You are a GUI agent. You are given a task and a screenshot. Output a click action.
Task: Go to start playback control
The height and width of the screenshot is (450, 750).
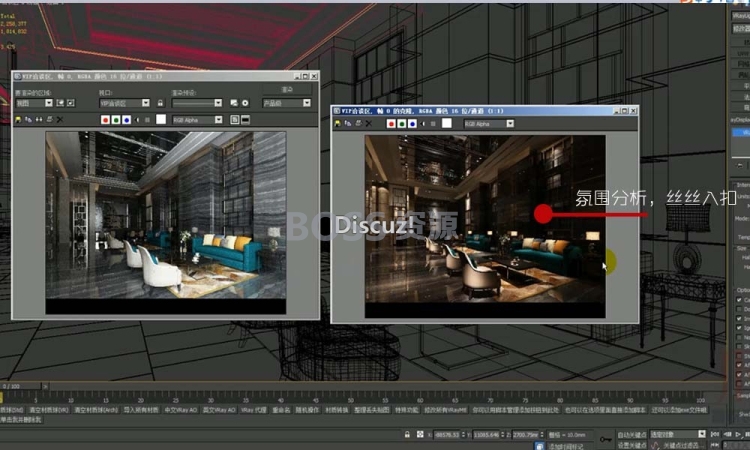715,434
